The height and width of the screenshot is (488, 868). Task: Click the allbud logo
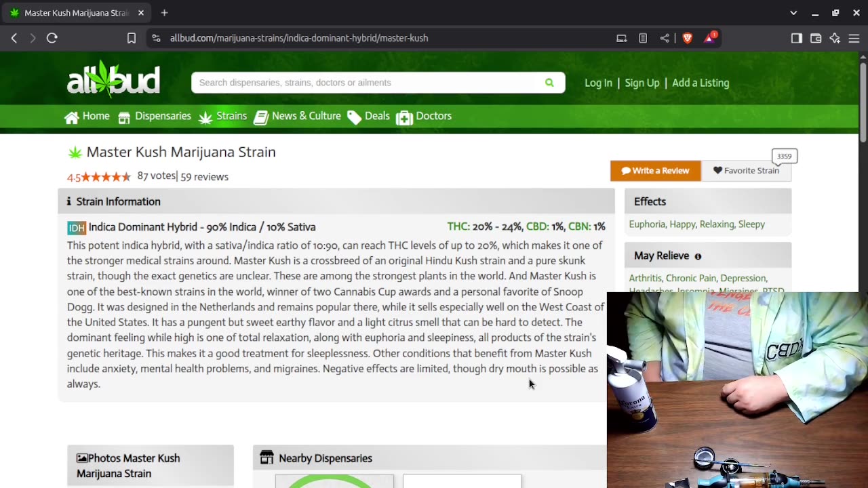tap(113, 79)
